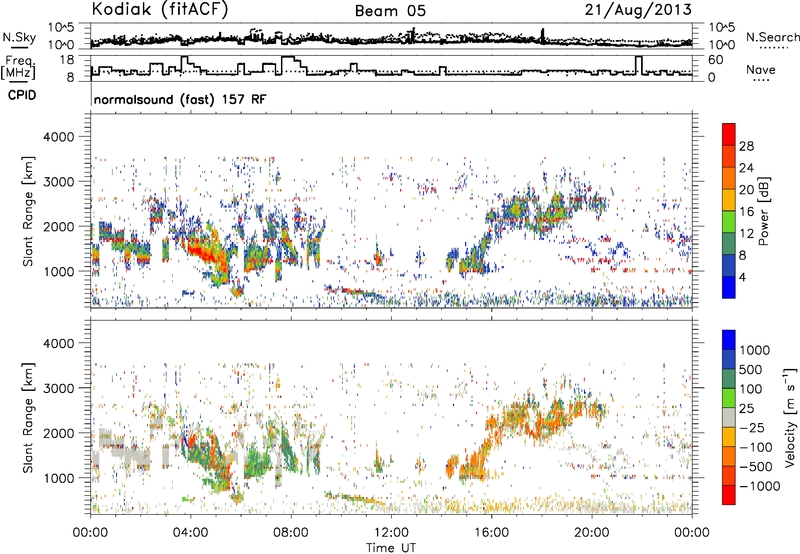The height and width of the screenshot is (554, 800).
Task: Click Velocity colorbar tick label "-100"
Action: click(756, 447)
